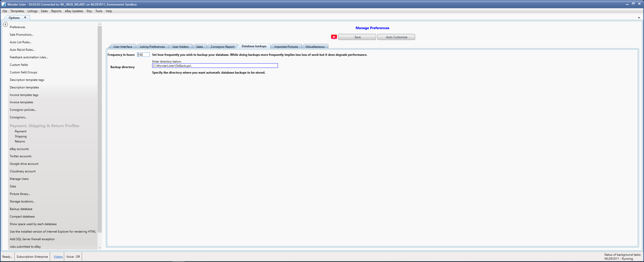
Task: Toggle the Voice: Off status item
Action: (73, 257)
